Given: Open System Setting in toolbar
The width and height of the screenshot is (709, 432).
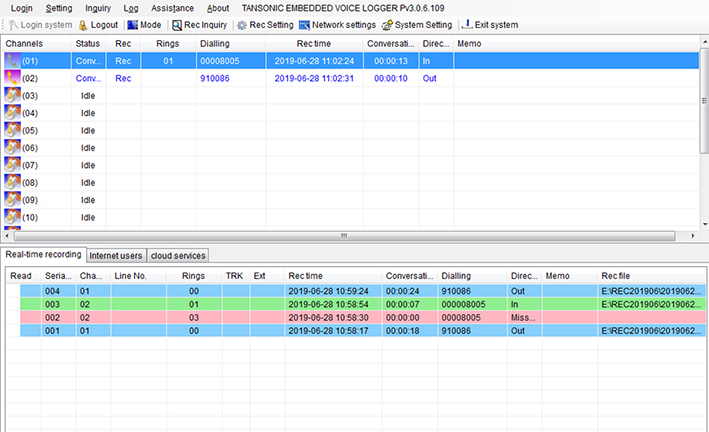Looking at the screenshot, I should 387,24.
